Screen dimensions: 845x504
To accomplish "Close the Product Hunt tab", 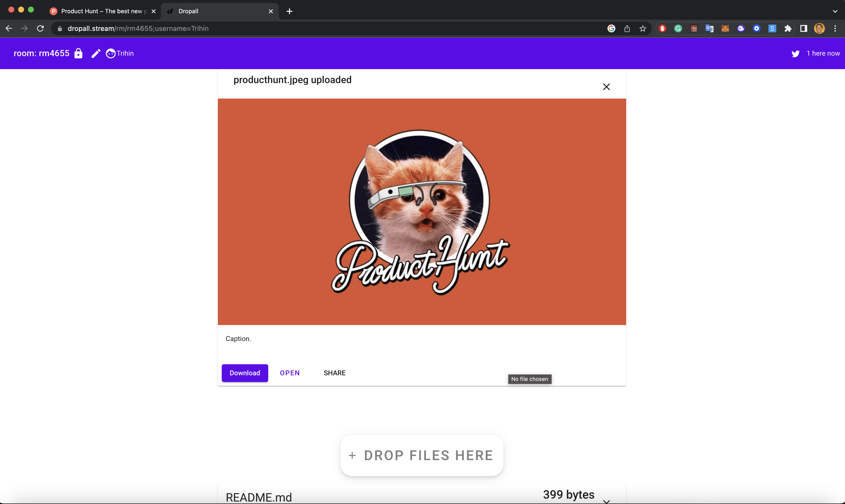I will [x=154, y=11].
